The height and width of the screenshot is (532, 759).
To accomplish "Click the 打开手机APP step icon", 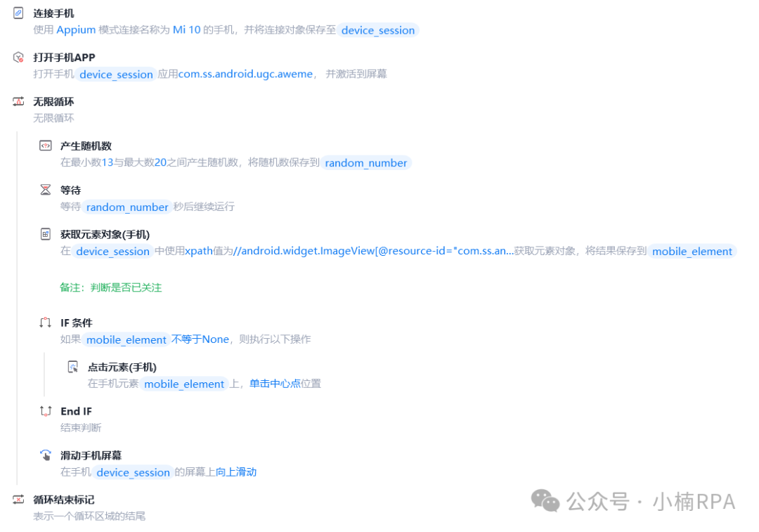I will point(17,57).
